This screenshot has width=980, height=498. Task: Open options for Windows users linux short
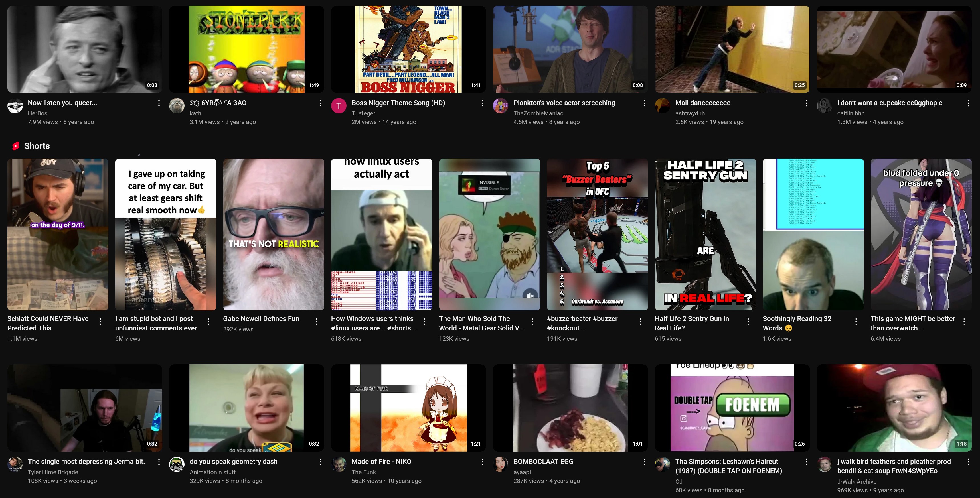click(x=424, y=322)
